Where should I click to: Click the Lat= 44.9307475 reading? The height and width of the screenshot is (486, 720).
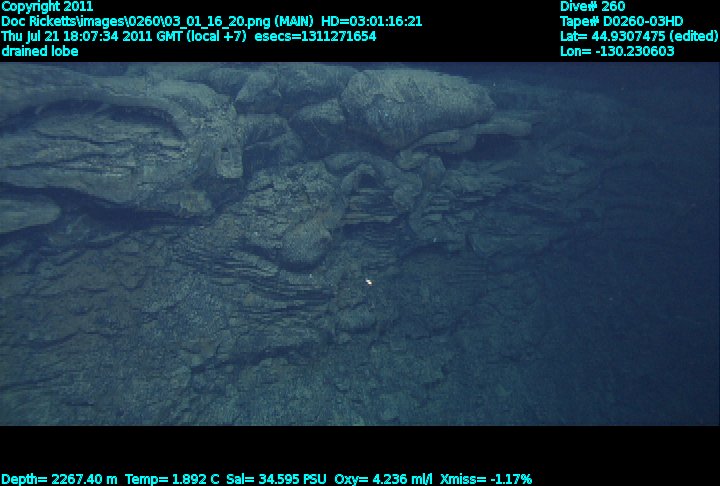(611, 36)
